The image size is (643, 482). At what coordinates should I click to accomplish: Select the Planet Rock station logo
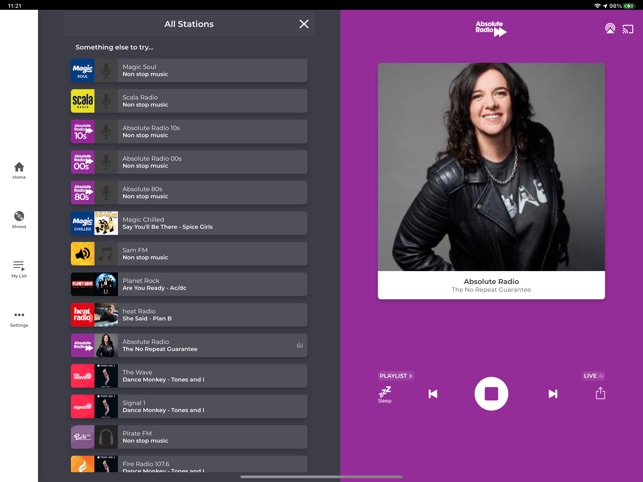pos(82,284)
